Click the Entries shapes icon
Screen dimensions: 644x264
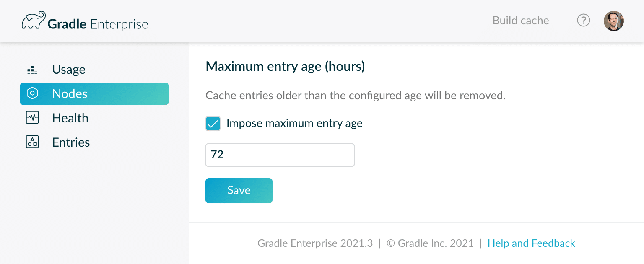(32, 142)
